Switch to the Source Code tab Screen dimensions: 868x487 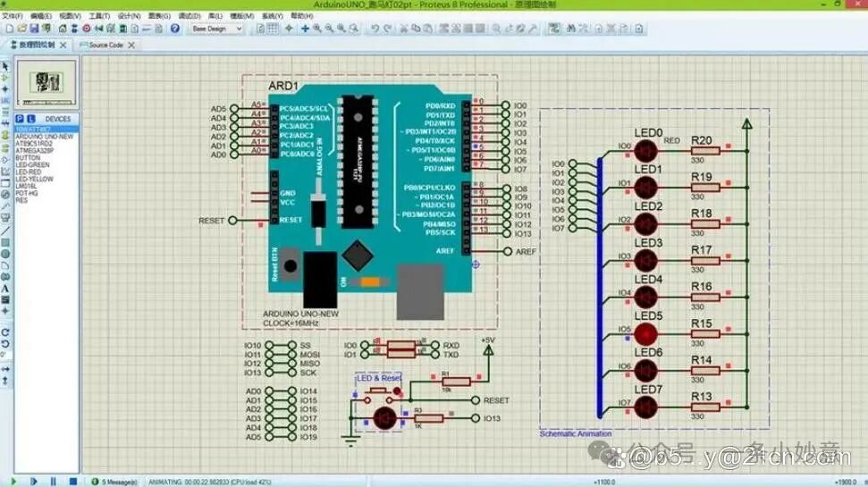103,45
